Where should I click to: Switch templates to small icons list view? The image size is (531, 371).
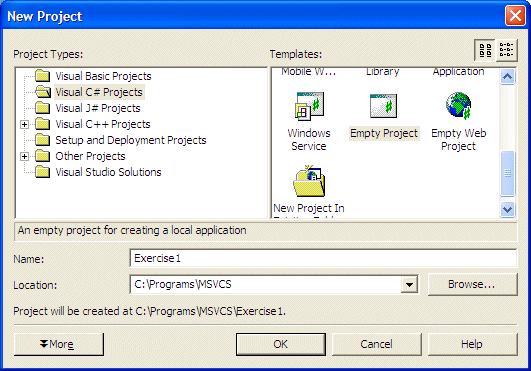[507, 50]
